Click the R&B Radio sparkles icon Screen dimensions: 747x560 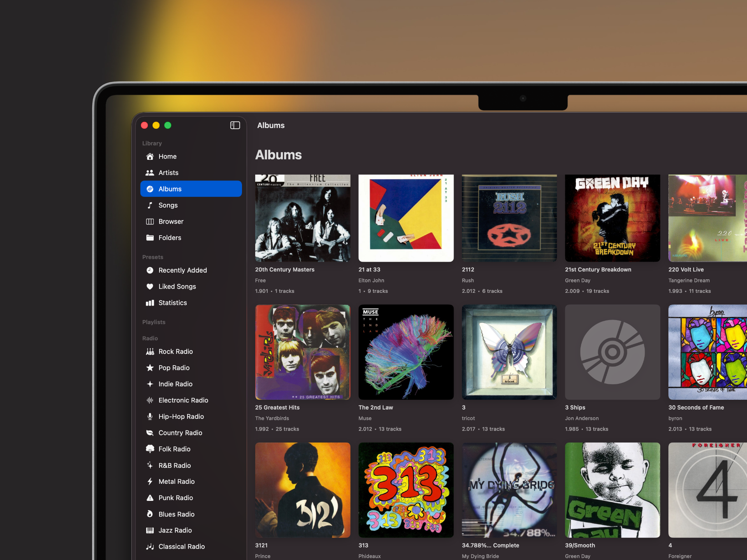pos(150,465)
